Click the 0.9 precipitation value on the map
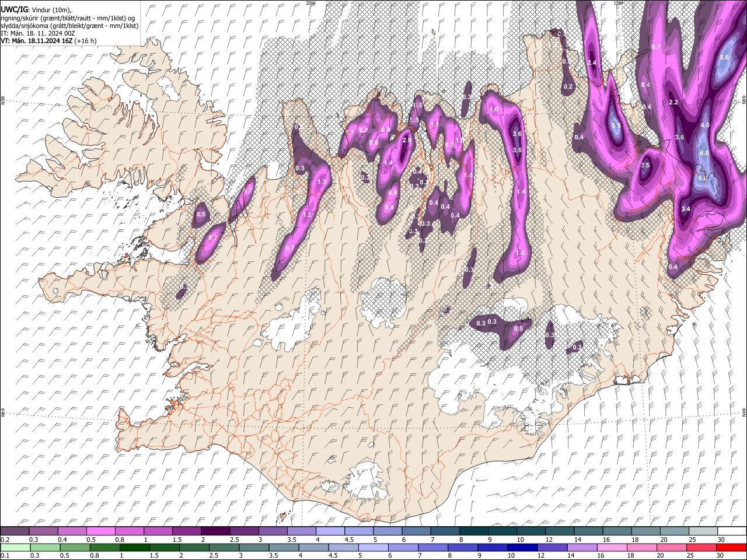The image size is (747, 560). (x=385, y=129)
